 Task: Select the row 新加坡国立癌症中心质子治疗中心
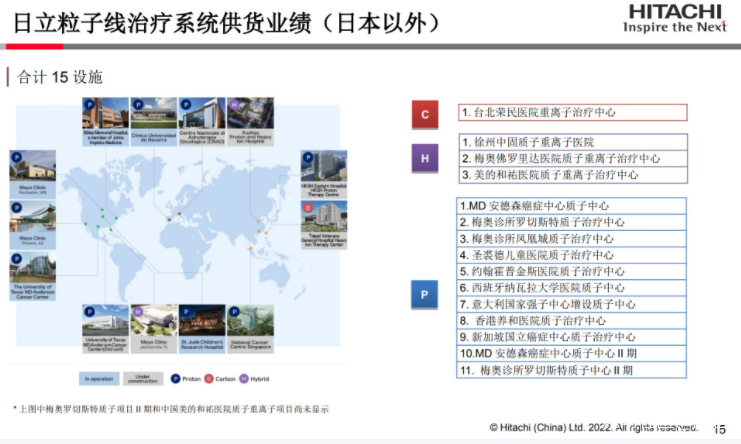click(571, 337)
